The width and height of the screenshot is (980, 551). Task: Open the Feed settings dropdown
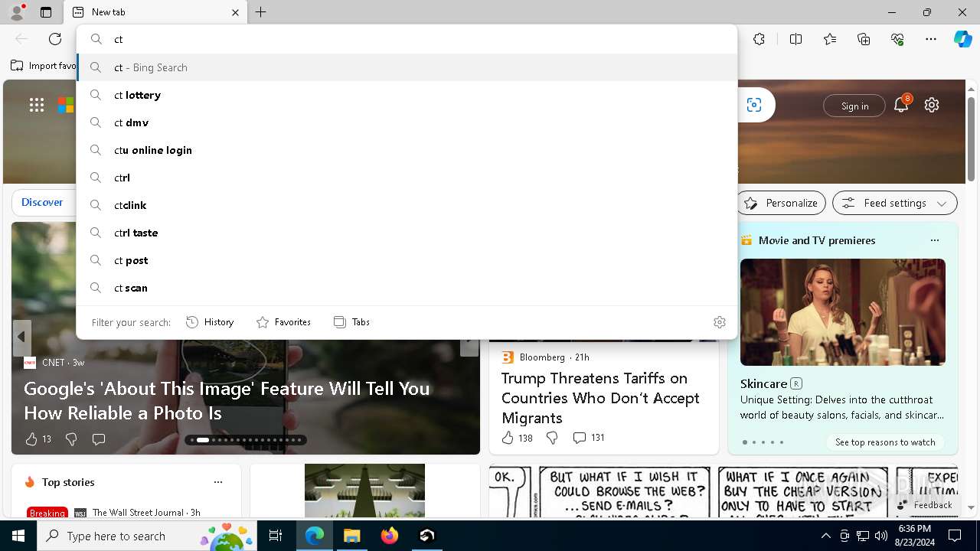pos(895,203)
